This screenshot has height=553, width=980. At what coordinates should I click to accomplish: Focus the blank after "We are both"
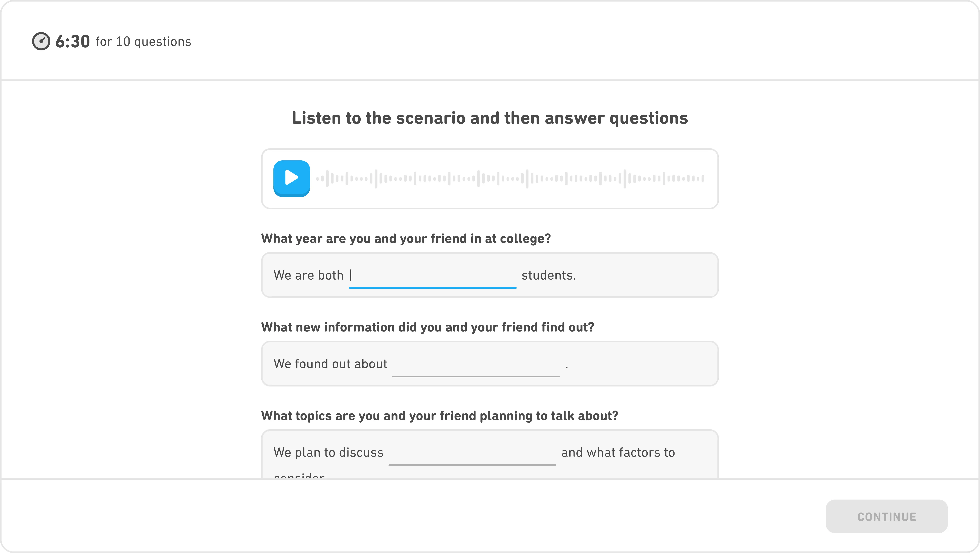[x=432, y=276]
